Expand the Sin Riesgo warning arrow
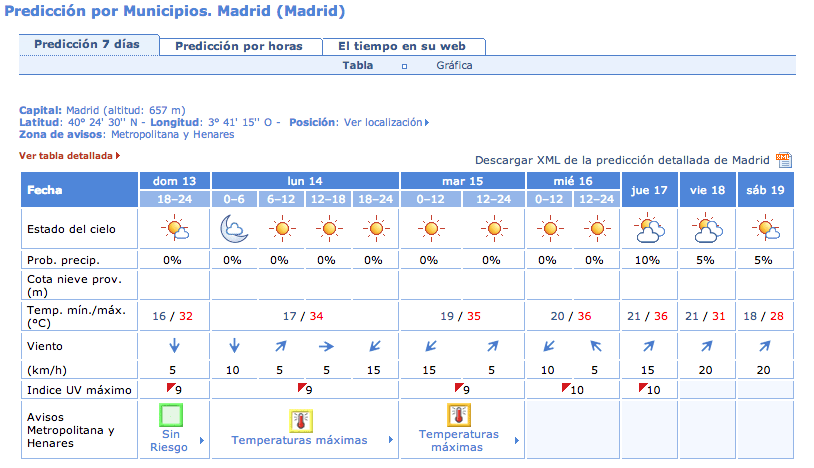Image resolution: width=814 pixels, height=468 pixels. (202, 440)
